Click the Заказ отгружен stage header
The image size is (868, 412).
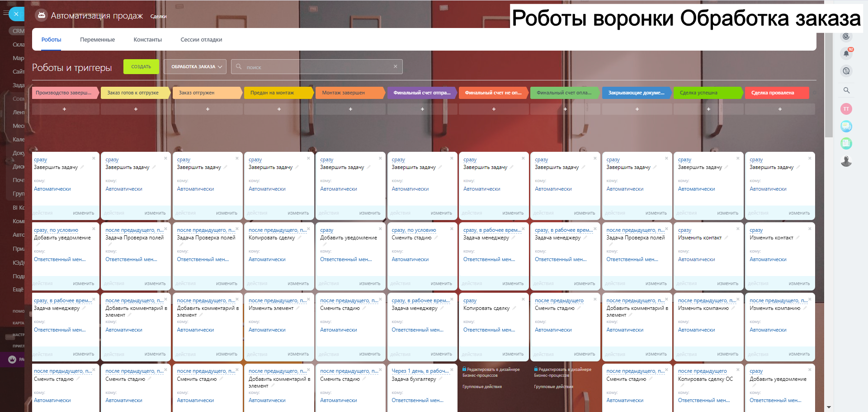pyautogui.click(x=208, y=93)
